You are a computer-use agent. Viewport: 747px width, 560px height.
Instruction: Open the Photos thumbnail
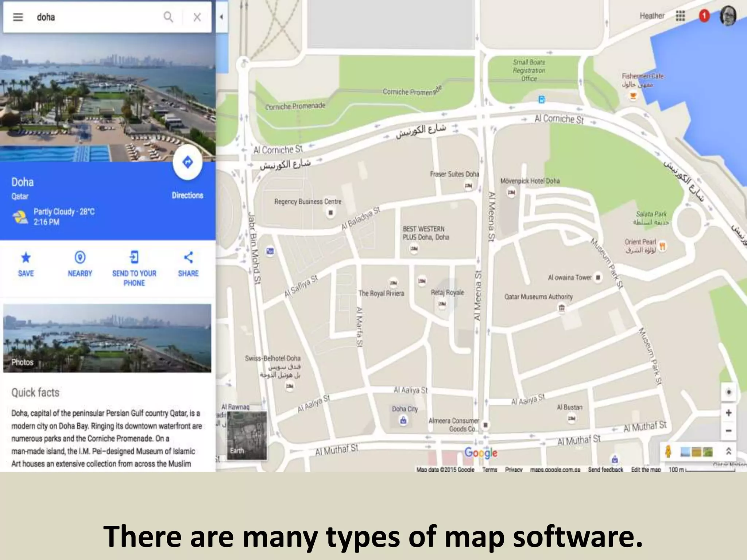tap(107, 338)
